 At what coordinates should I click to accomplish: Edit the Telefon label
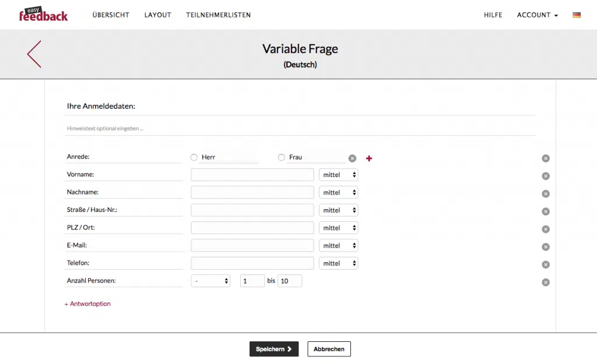pyautogui.click(x=124, y=263)
